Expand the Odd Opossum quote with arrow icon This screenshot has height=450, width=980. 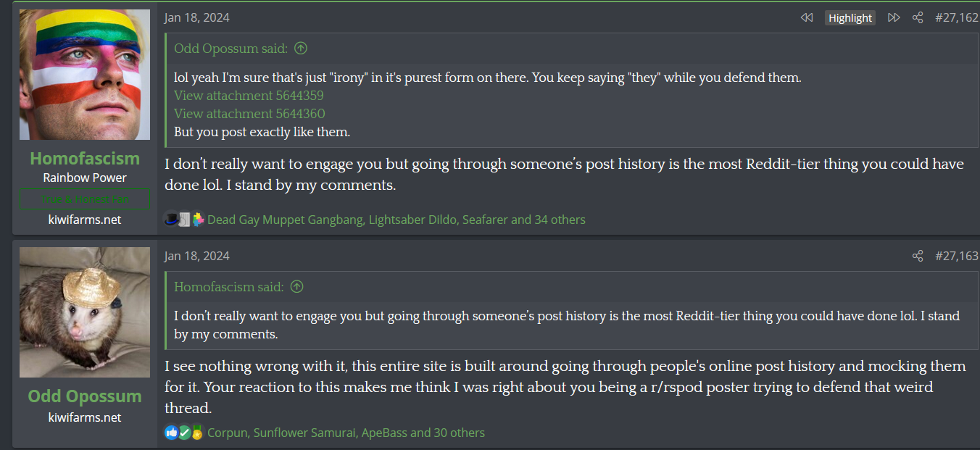(x=301, y=49)
